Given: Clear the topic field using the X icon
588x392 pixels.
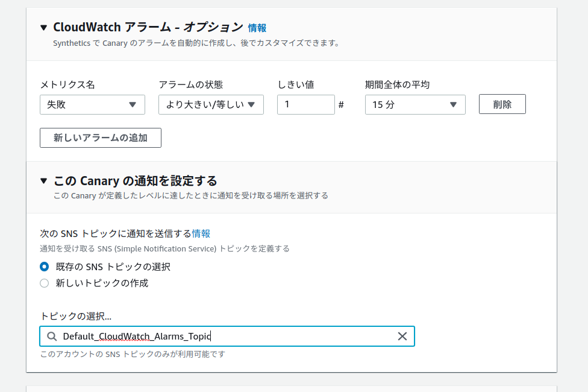Looking at the screenshot, I should (x=402, y=336).
